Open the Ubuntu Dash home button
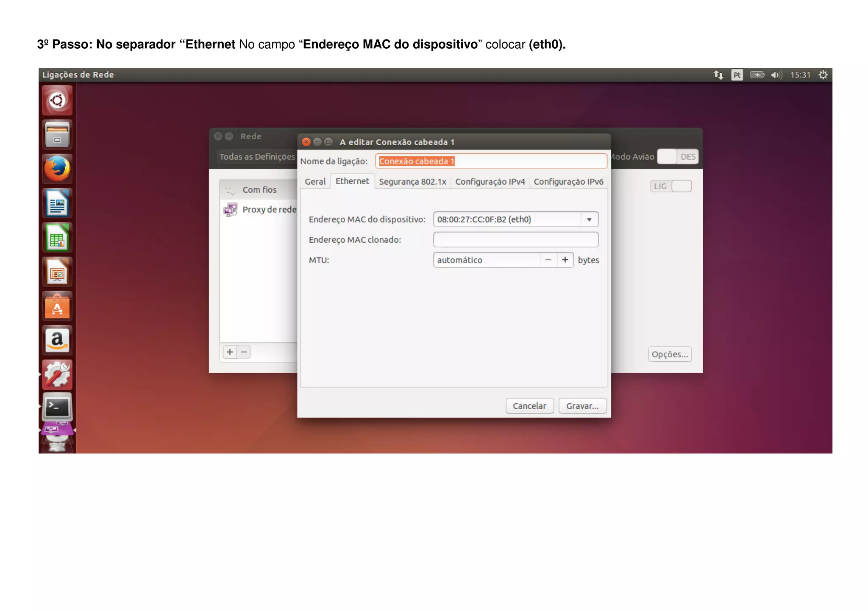The image size is (868, 613). coord(57,100)
